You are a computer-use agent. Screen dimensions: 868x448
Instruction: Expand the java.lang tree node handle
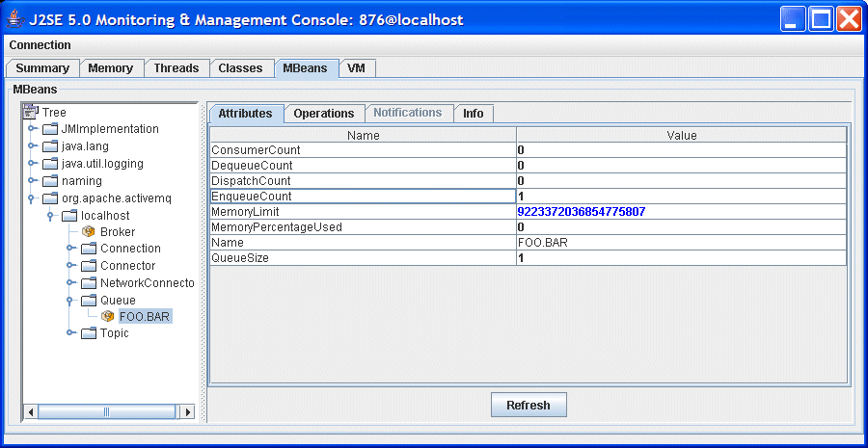(33, 146)
